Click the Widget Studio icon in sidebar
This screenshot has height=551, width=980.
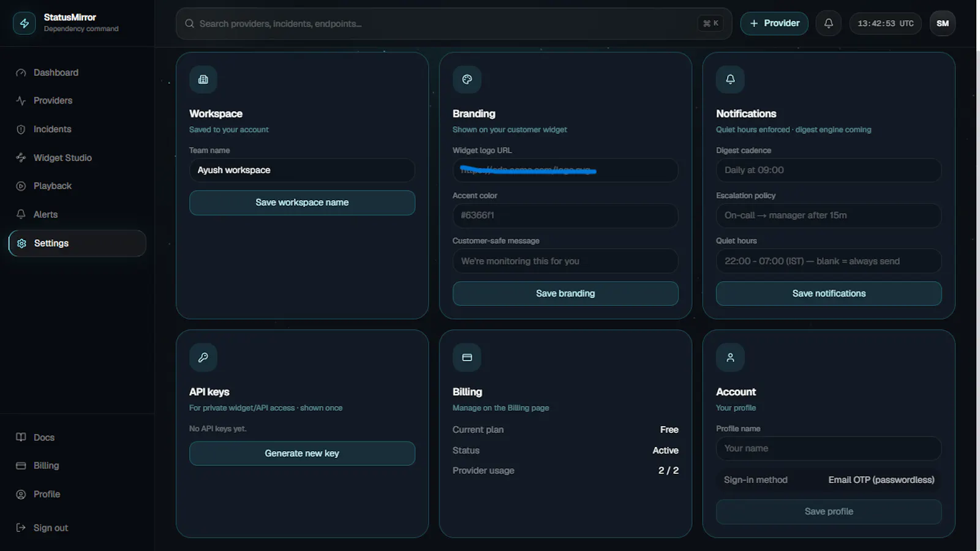tap(21, 158)
